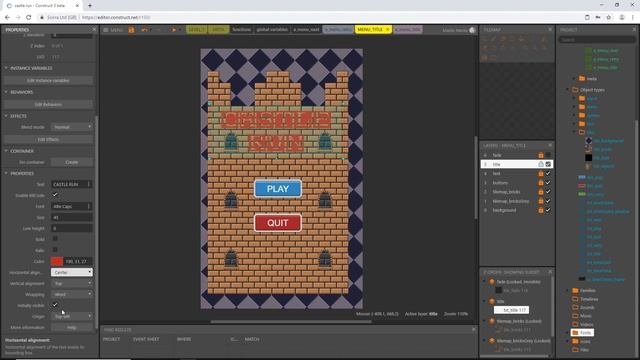
Task: Open a new browser tab
Action: click(90, 6)
